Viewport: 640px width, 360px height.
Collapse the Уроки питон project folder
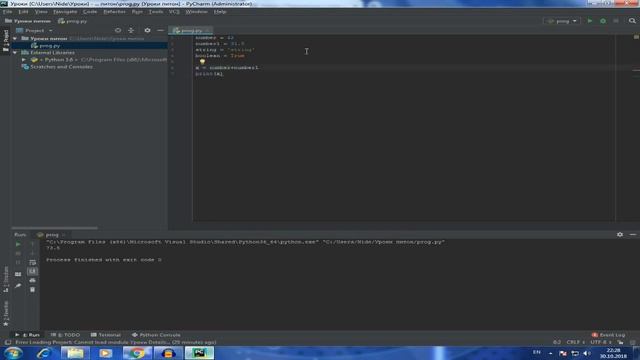(15, 38)
